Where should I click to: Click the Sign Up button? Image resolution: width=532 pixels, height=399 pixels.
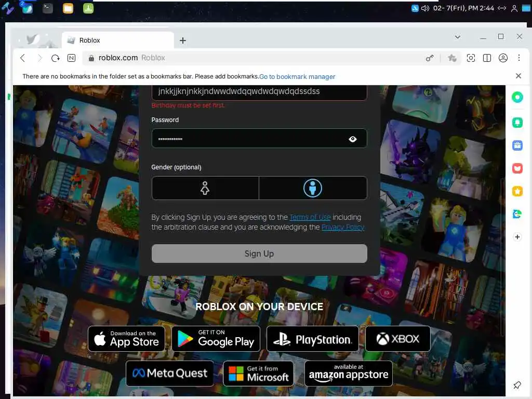click(x=259, y=254)
